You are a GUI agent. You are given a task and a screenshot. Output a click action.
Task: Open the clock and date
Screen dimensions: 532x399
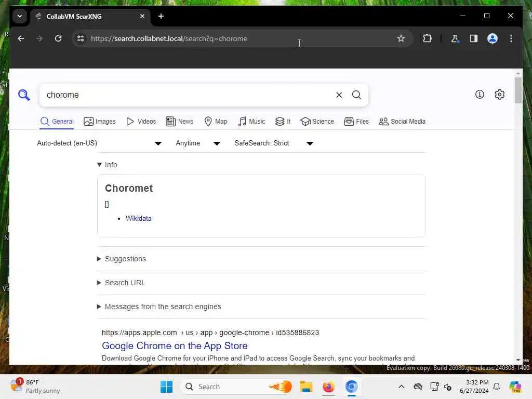point(474,387)
